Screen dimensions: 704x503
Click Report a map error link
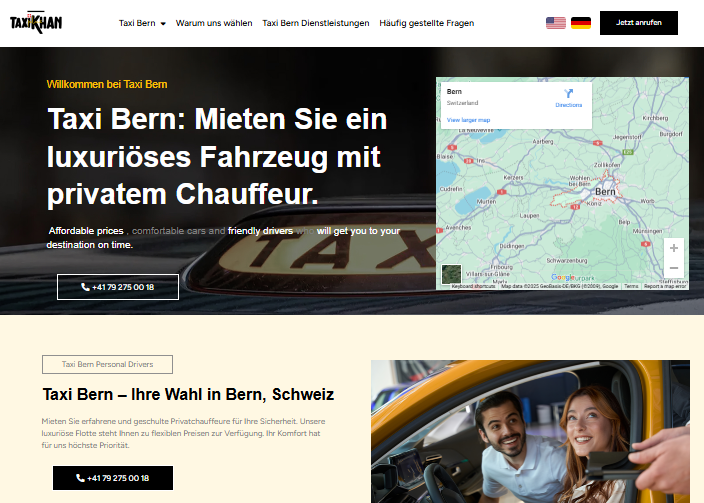coord(665,286)
